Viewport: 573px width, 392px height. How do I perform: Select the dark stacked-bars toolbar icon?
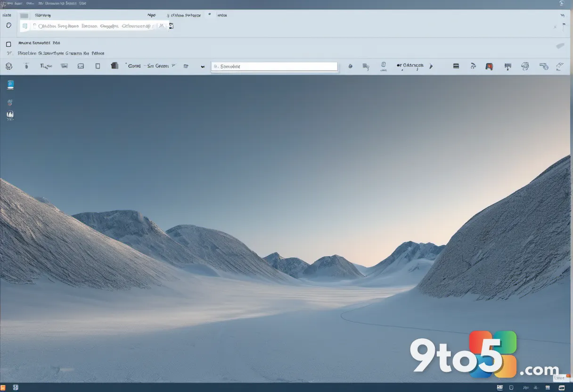pyautogui.click(x=456, y=66)
